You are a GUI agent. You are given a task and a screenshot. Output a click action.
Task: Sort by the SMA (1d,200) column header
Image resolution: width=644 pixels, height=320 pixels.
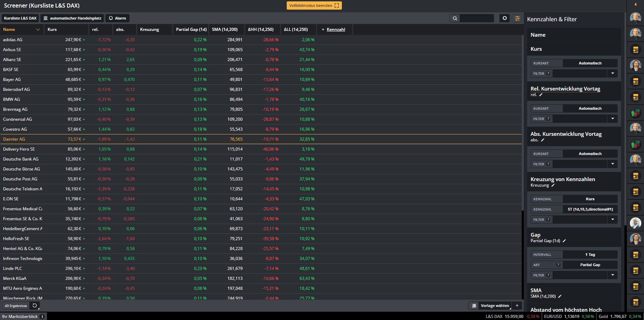coord(226,29)
